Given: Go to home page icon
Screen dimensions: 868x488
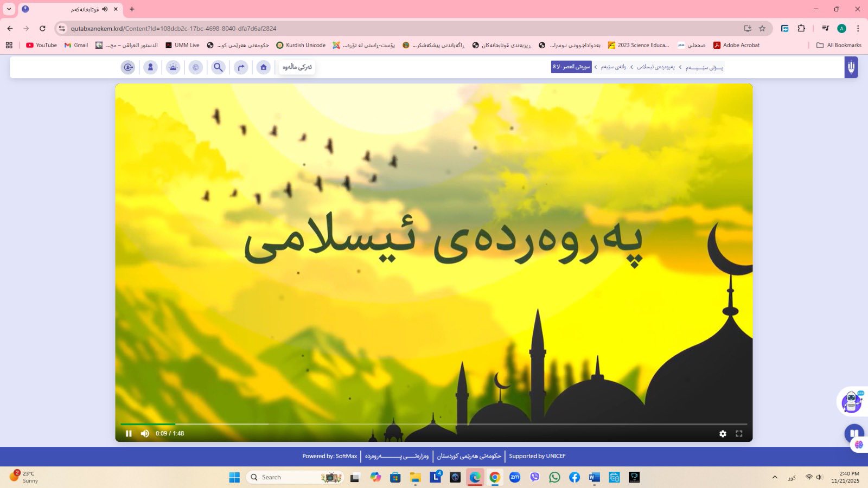Looking at the screenshot, I should [264, 67].
